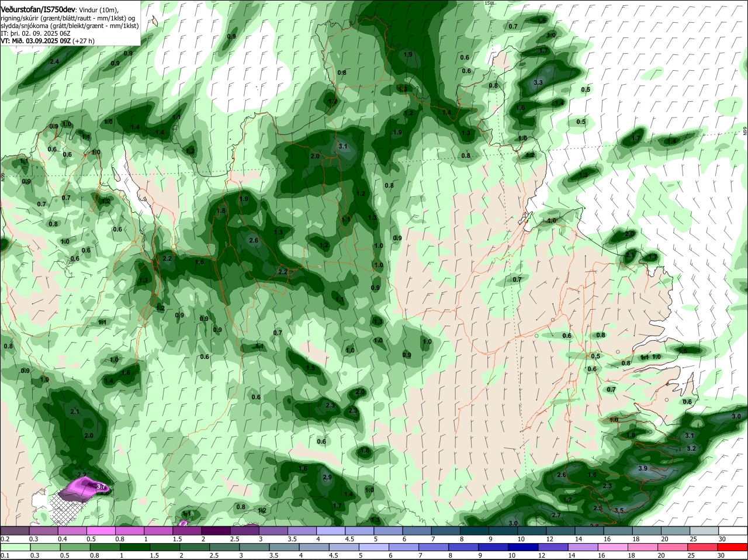
Task: Click the 2.4 precipitation value near the title box
Action: (54, 61)
